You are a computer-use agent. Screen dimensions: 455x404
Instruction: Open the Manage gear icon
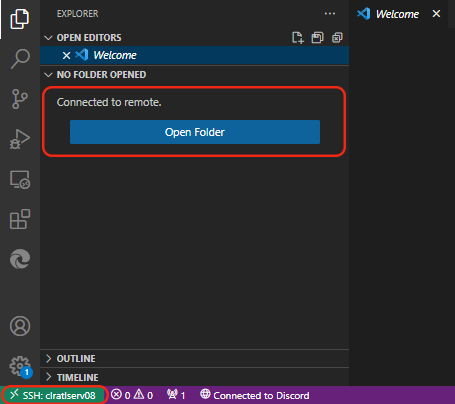[x=21, y=367]
